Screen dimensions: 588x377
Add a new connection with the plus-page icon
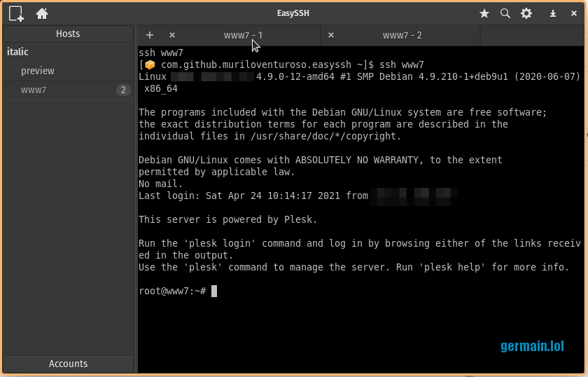16,14
